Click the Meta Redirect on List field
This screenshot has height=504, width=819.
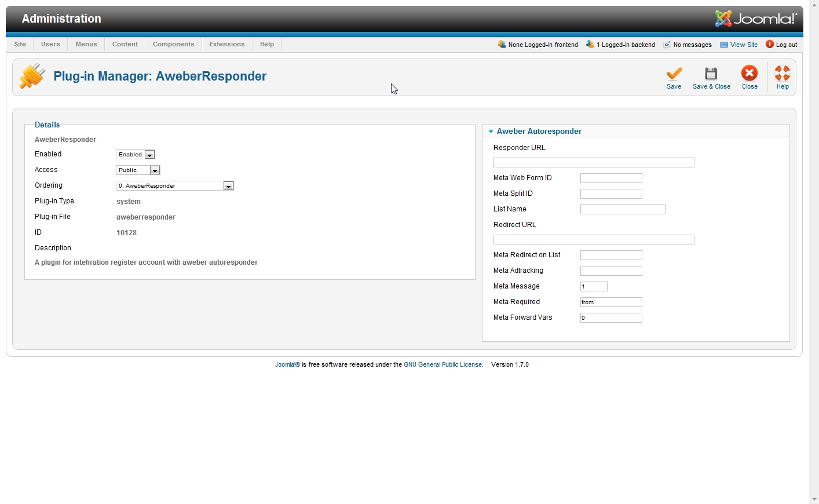[611, 255]
